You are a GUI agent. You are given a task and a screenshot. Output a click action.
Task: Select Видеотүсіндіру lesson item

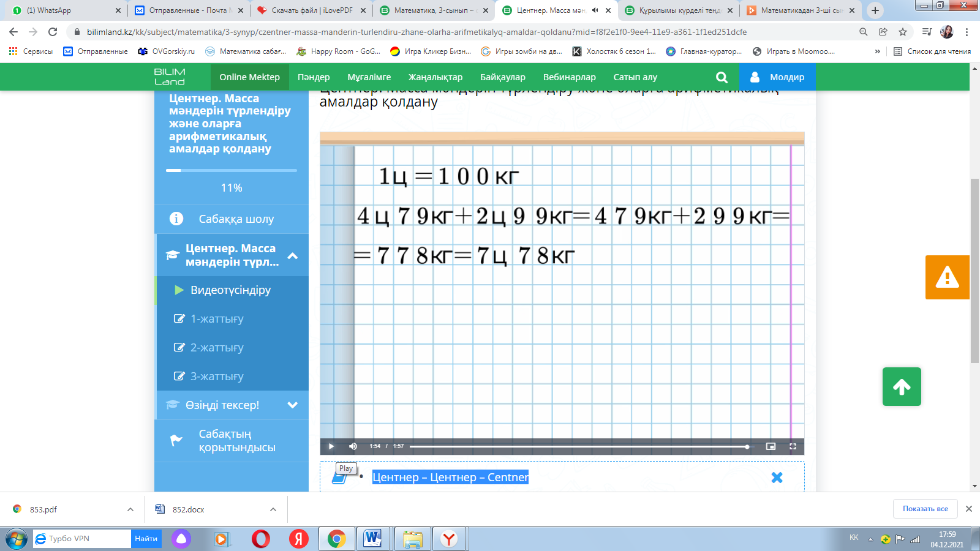click(x=232, y=290)
